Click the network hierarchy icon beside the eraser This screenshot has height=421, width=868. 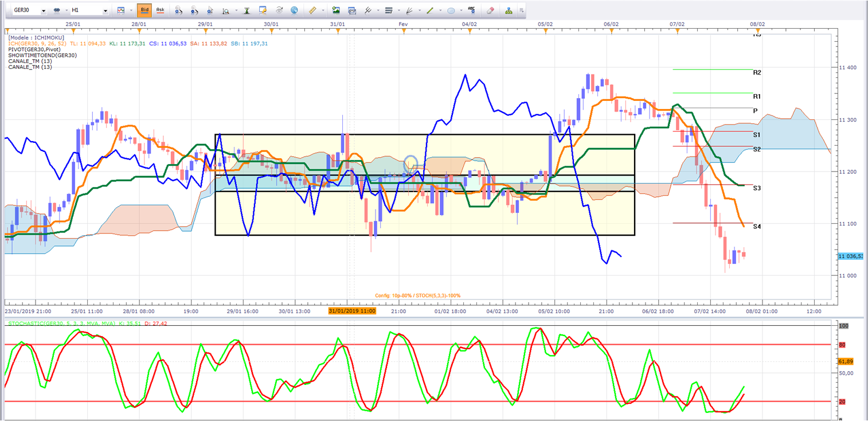(x=509, y=10)
